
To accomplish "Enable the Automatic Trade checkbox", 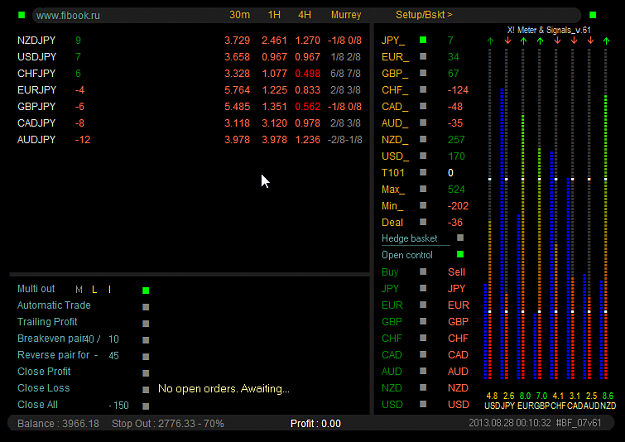I will 146,307.
